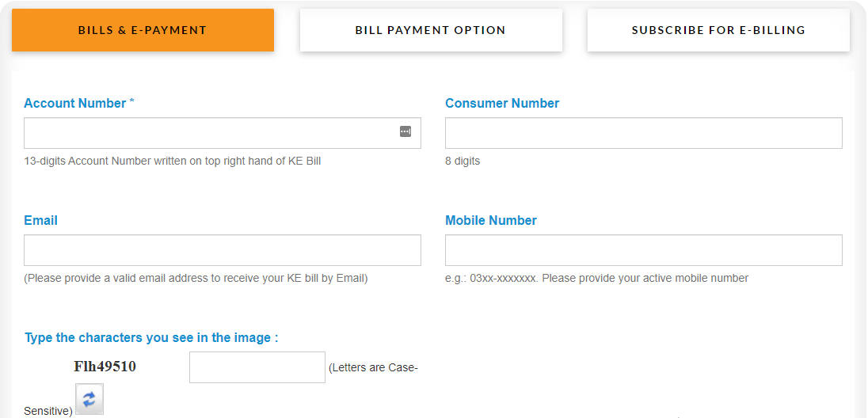The height and width of the screenshot is (418, 868).
Task: Click the autofill icon in Account Number field
Action: [405, 131]
